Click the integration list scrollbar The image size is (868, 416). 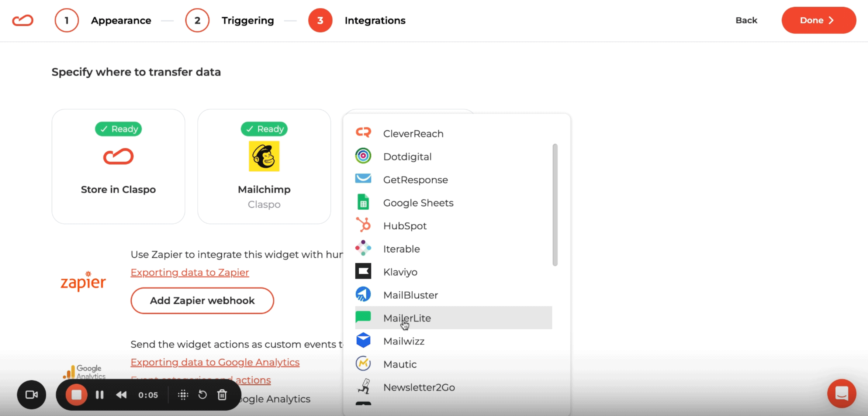coord(555,205)
